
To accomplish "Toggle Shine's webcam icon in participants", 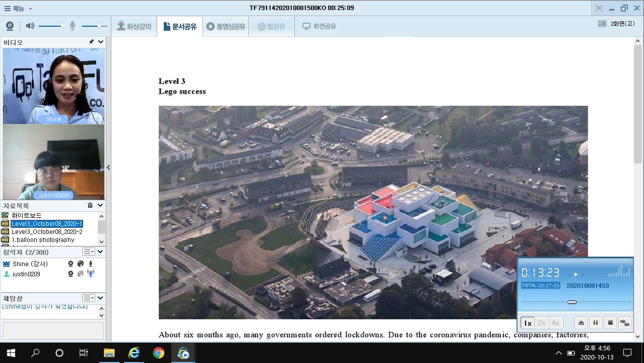I will [71, 264].
